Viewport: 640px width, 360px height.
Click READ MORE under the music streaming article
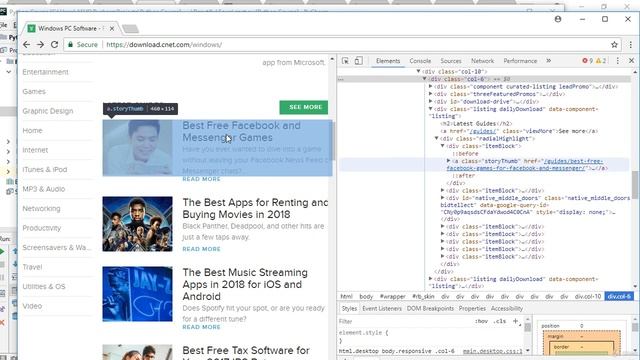pos(201,327)
